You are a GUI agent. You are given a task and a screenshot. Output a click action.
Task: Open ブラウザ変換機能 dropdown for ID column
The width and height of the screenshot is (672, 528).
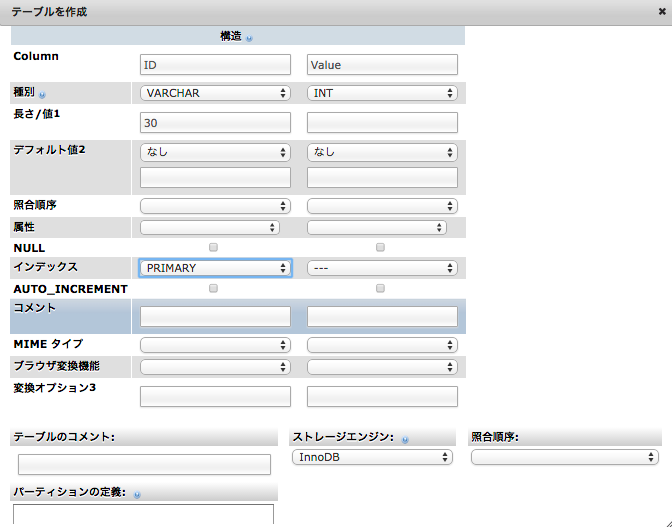click(216, 367)
